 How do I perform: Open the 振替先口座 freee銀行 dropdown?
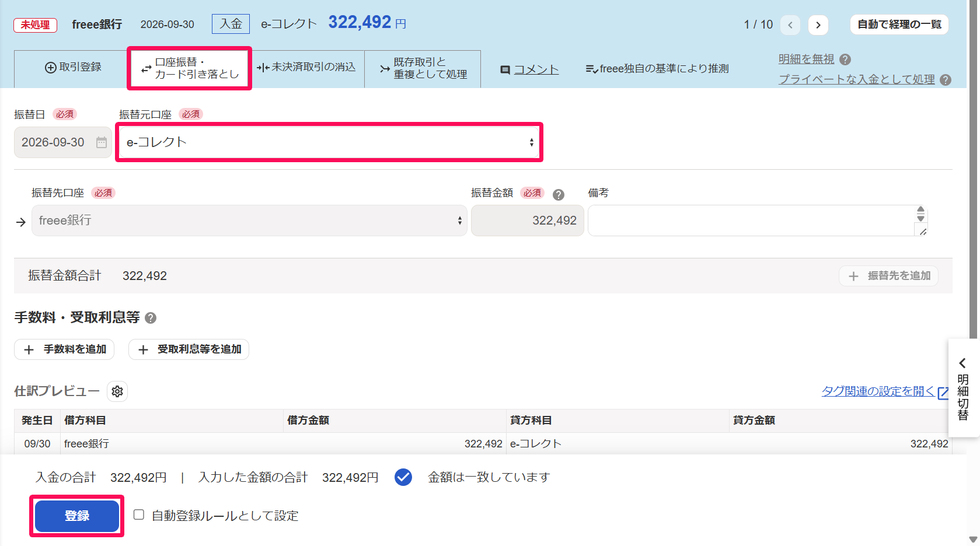coord(249,220)
